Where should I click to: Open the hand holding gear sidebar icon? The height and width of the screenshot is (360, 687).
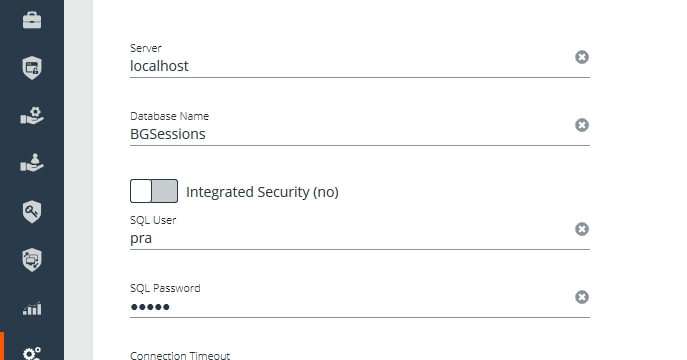coord(32,116)
